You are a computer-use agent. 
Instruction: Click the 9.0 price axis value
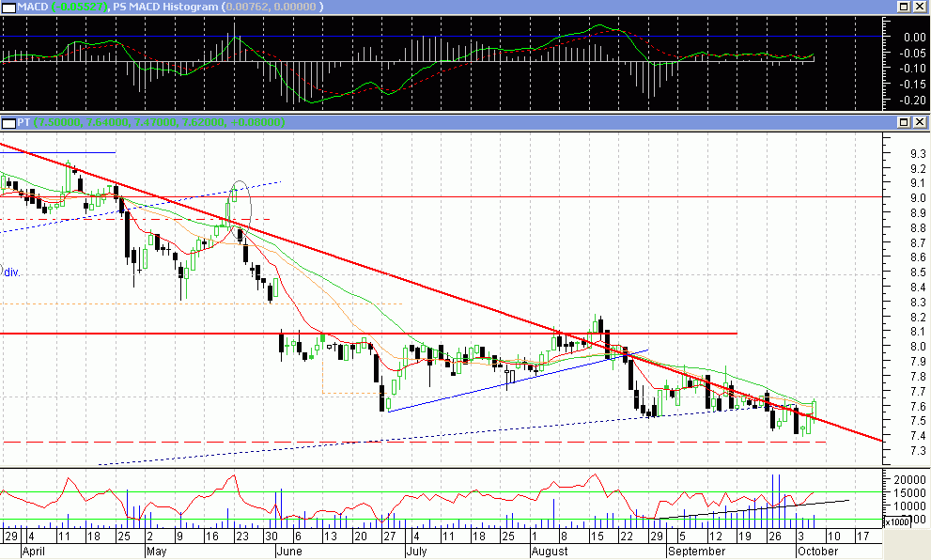(918, 197)
